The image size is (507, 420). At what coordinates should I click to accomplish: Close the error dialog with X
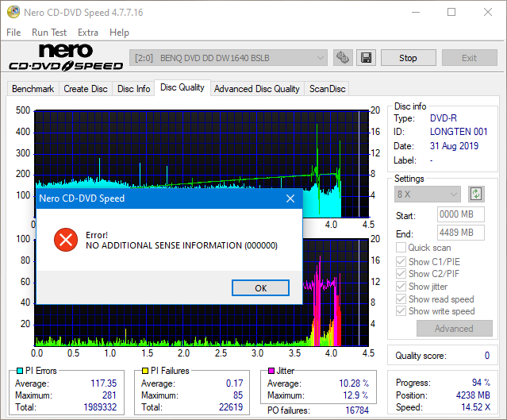coord(290,198)
